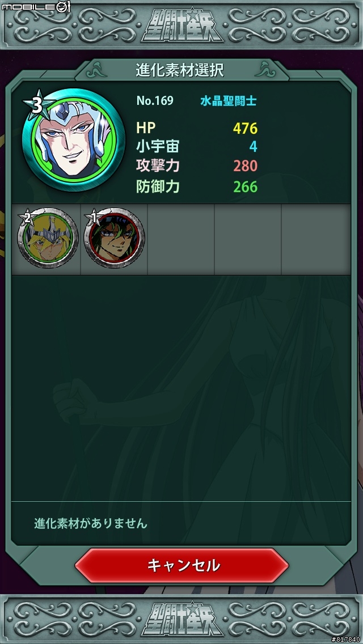Image resolution: width=363 pixels, height=644 pixels.
Task: Tap the 進化素材選択 title header
Action: tap(180, 70)
